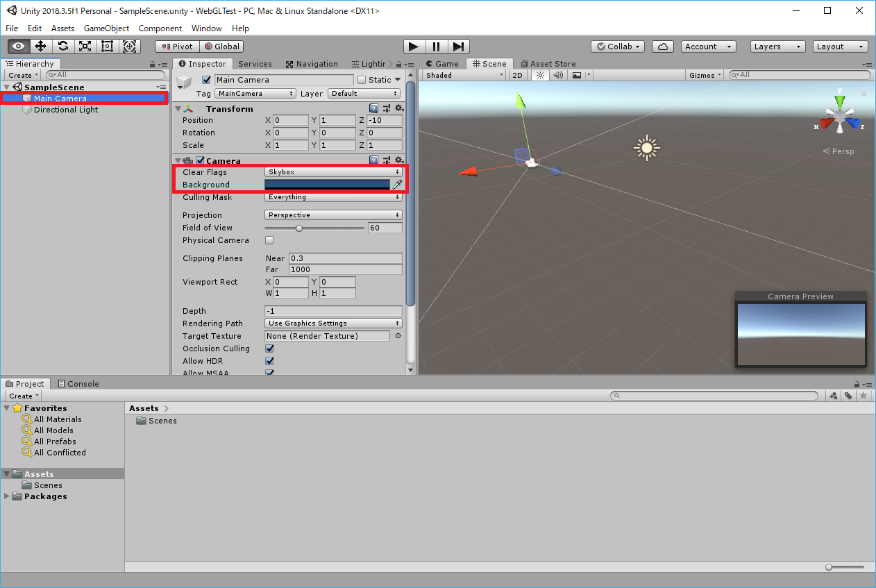The image size is (876, 588).
Task: Open Transform component presets icon
Action: coord(386,108)
